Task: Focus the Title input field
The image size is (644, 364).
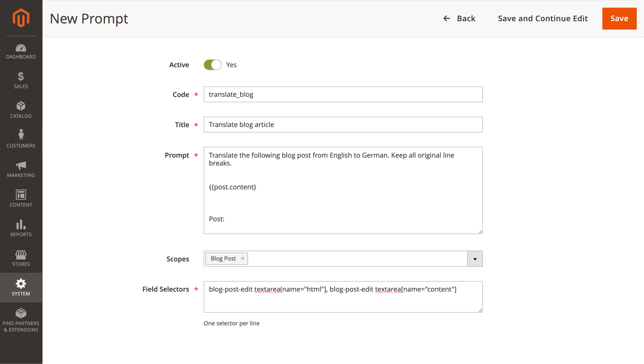Action: tap(343, 125)
